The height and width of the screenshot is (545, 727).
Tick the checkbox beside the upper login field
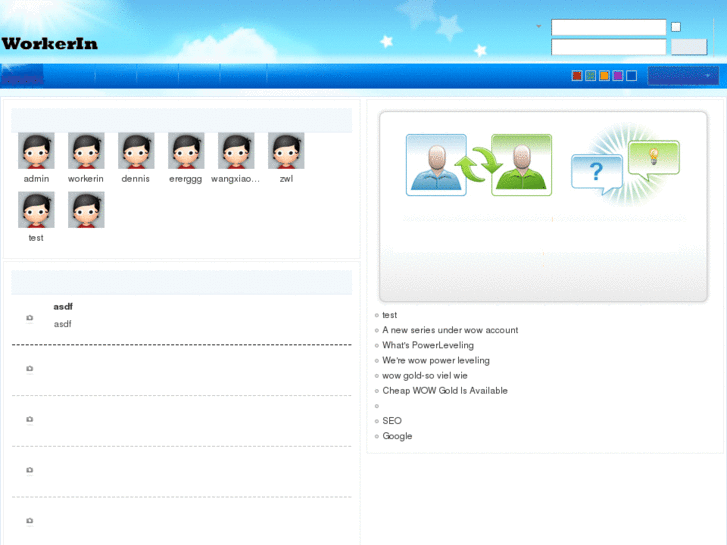[x=676, y=27]
